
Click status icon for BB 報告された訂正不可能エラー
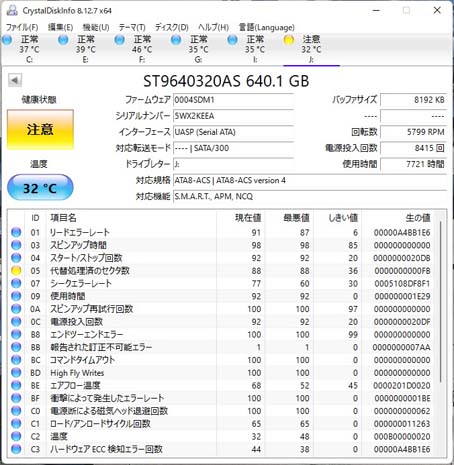(x=16, y=347)
